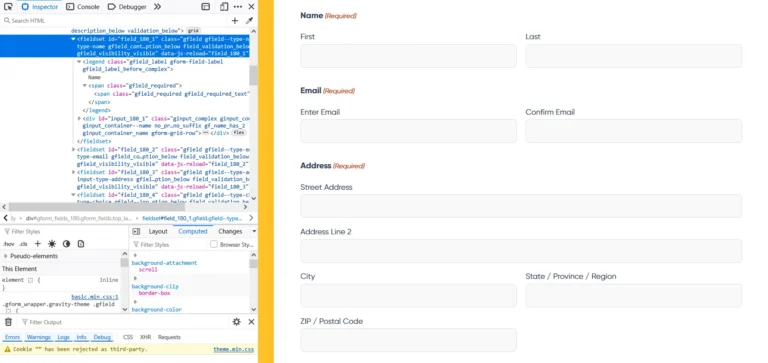Open console settings gear
Image resolution: width=768 pixels, height=363 pixels.
(x=237, y=322)
